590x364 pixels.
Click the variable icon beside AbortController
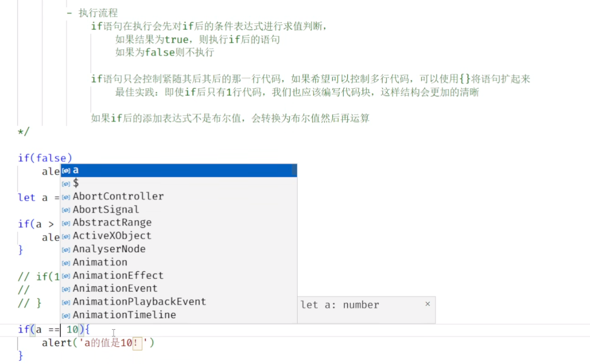pyautogui.click(x=66, y=197)
